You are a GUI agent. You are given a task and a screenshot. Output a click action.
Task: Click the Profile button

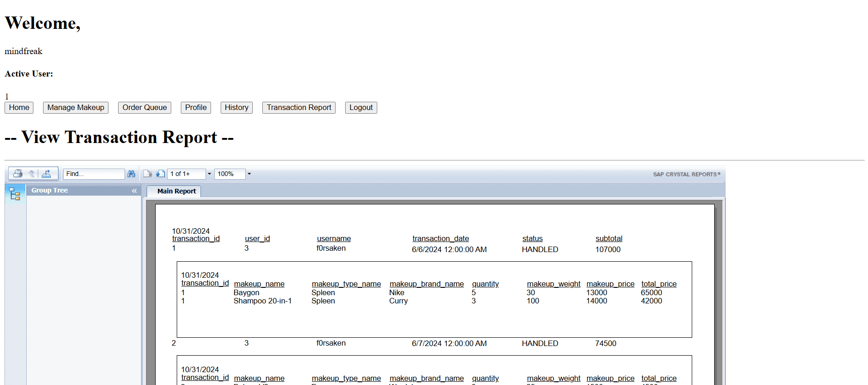pos(195,108)
